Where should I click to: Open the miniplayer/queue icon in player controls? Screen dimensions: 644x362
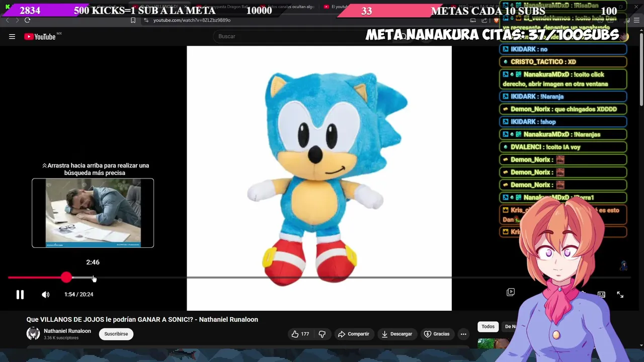coord(511,292)
